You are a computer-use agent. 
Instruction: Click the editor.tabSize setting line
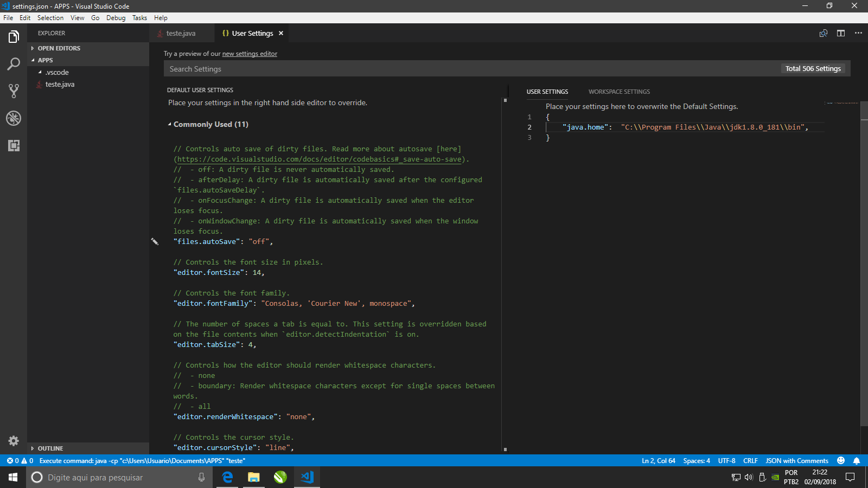(215, 345)
